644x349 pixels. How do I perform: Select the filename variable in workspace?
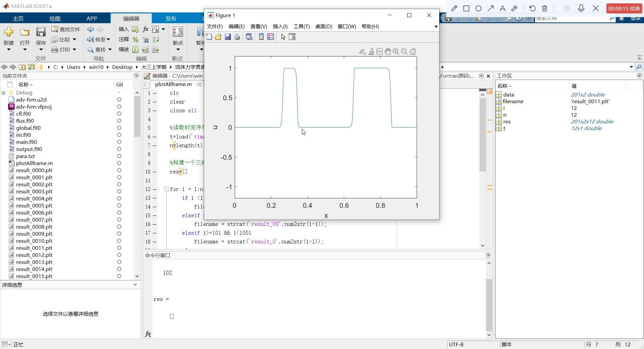(x=513, y=101)
